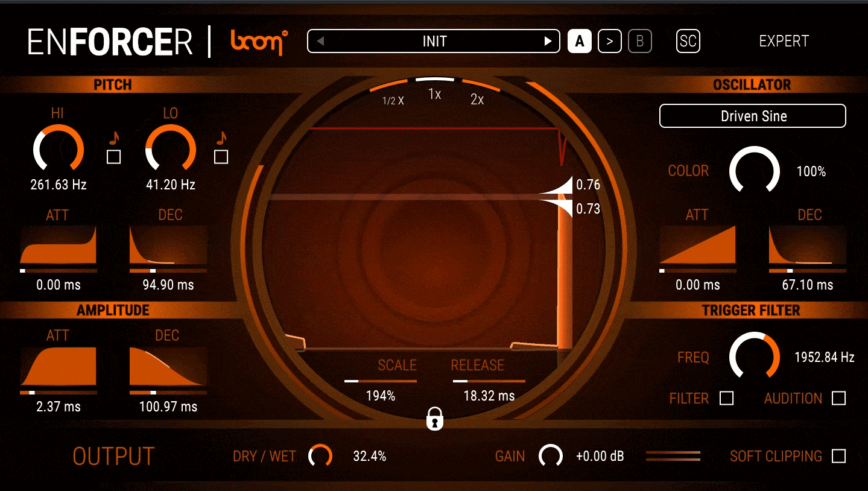Adjust the SCALE slider
The width and height of the screenshot is (868, 491).
coord(382,381)
